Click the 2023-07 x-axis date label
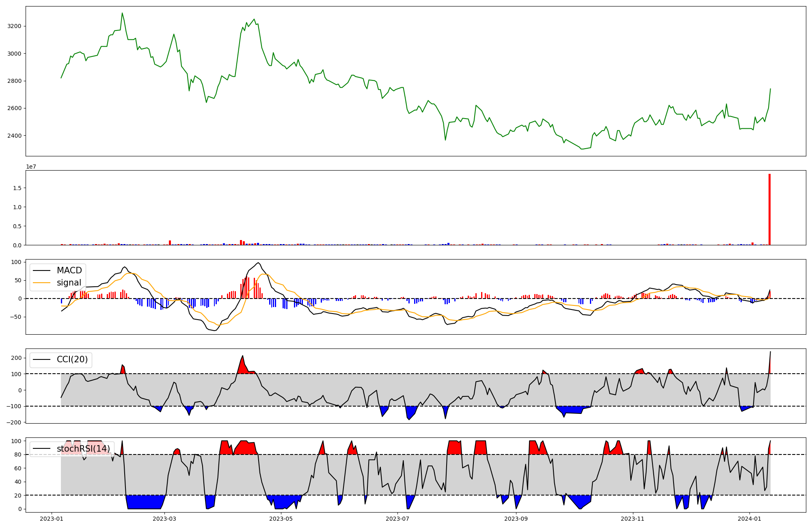812x528 pixels. (x=397, y=519)
